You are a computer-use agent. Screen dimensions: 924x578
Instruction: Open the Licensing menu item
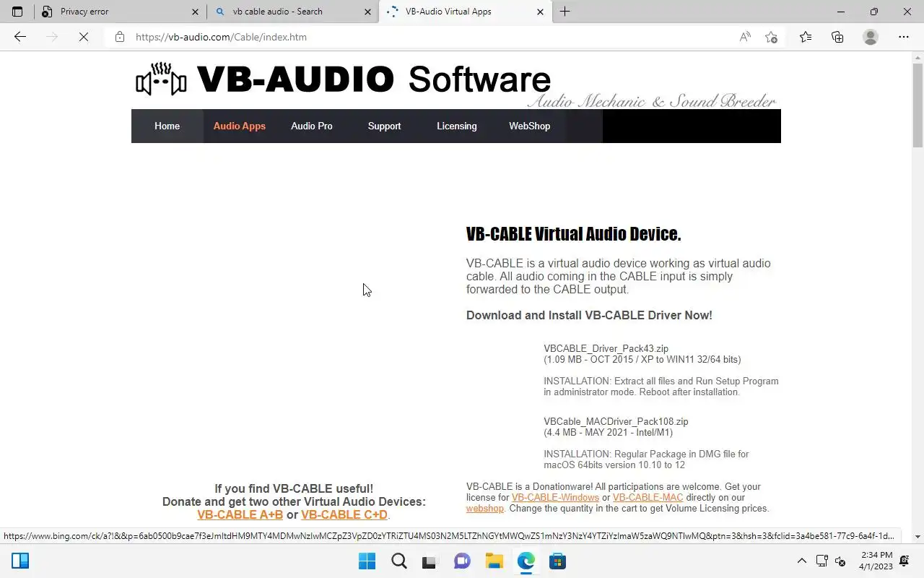(457, 126)
